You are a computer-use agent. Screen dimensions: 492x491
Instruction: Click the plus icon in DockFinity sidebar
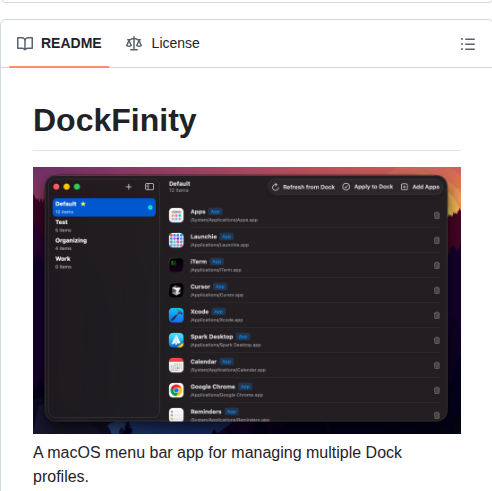(x=129, y=187)
